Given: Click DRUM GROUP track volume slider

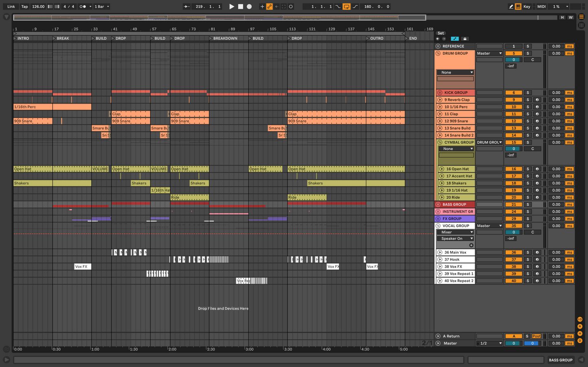Looking at the screenshot, I should coord(514,60).
